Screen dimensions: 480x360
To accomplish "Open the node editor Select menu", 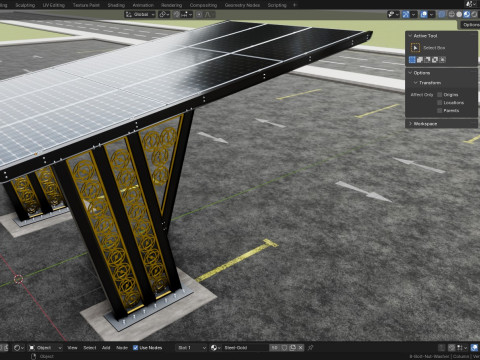I will [90, 348].
